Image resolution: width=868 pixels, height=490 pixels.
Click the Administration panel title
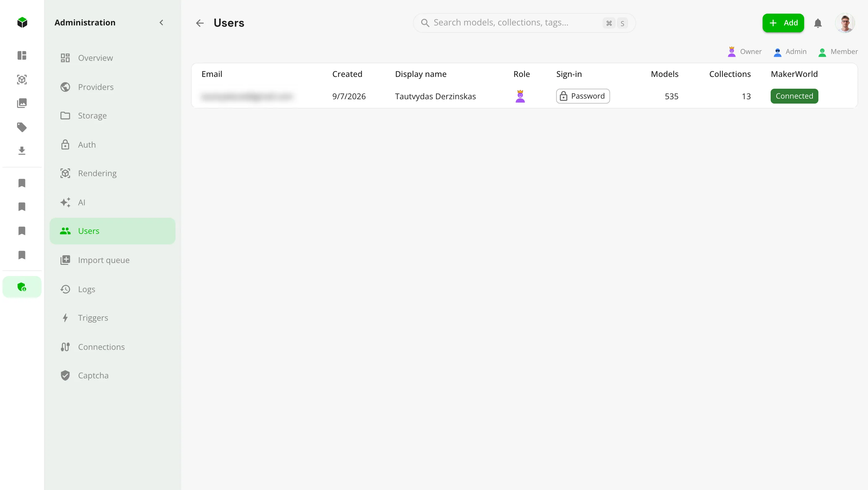click(x=85, y=23)
